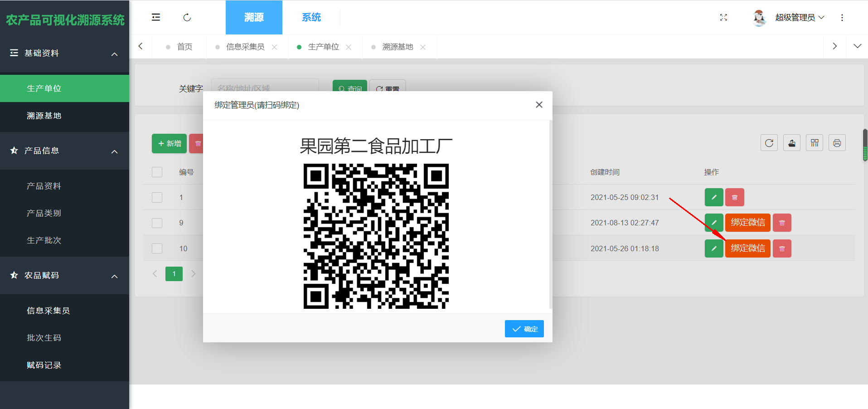Click the print icon button
The width and height of the screenshot is (868, 409).
tap(837, 143)
